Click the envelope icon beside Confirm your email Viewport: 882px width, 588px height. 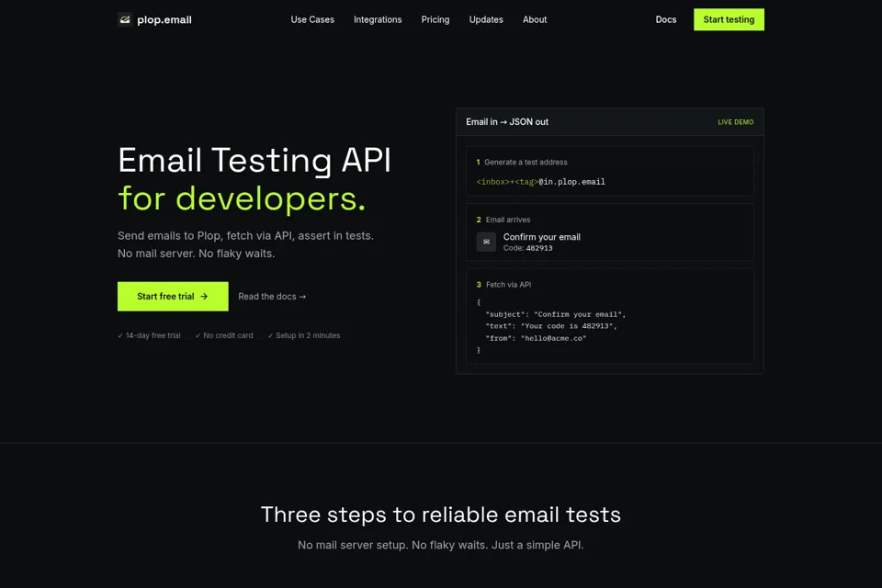(x=486, y=242)
